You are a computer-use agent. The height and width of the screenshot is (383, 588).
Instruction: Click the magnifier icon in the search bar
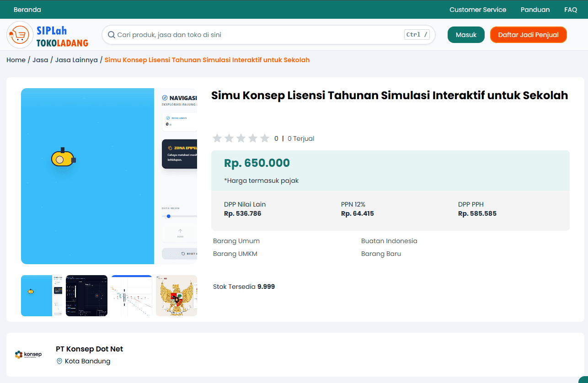coord(111,34)
